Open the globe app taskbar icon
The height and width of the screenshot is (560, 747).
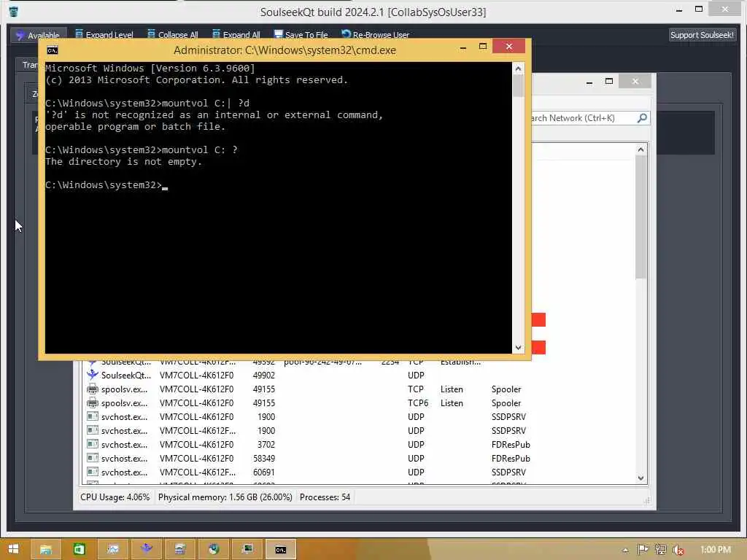coord(214,549)
